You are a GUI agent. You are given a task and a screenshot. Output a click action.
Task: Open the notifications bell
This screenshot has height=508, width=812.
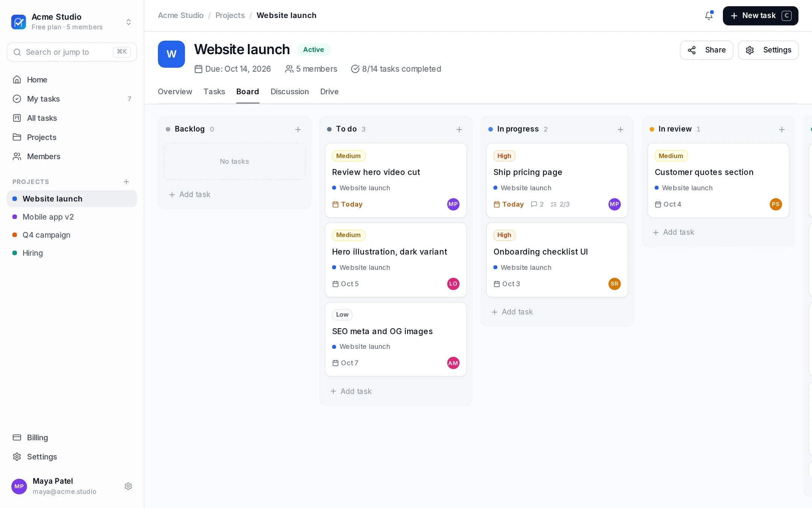[x=709, y=15]
